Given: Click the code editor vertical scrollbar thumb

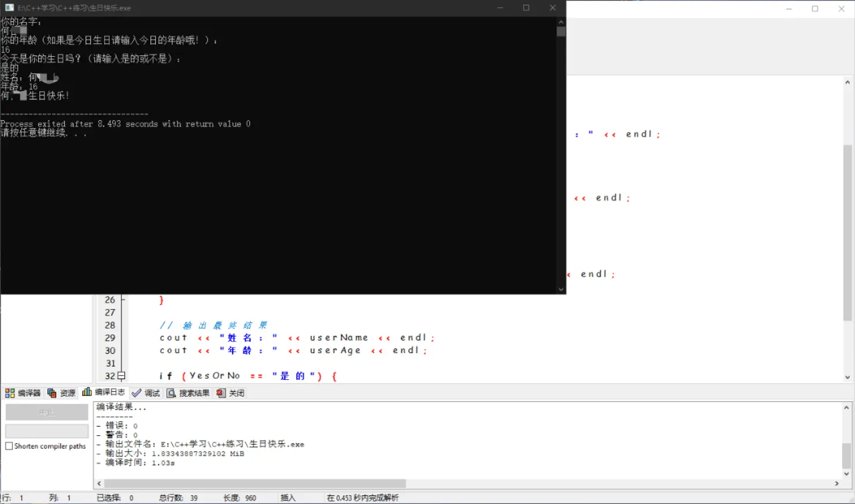Looking at the screenshot, I should tap(847, 231).
